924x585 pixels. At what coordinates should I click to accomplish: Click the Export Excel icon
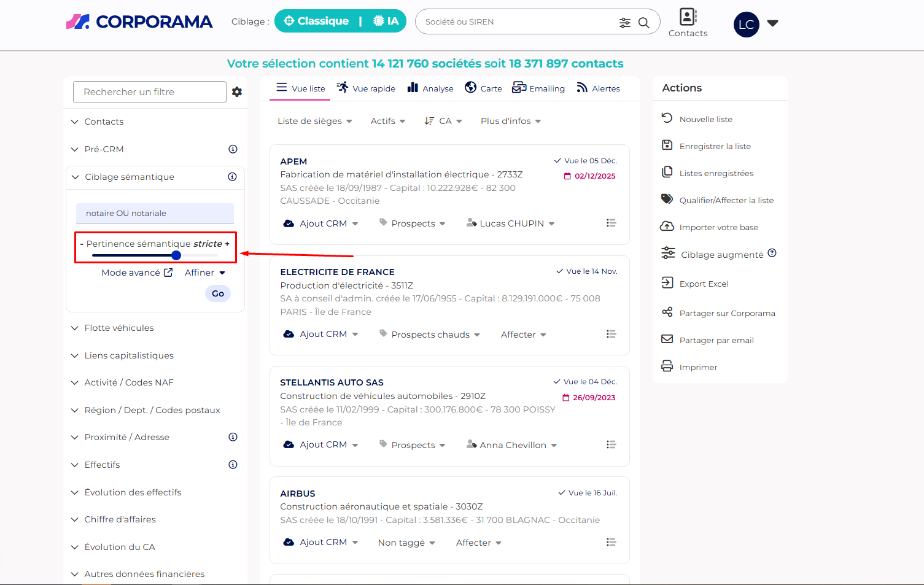667,282
